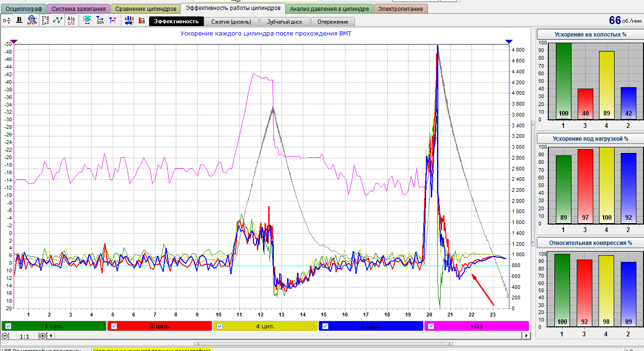Click the RPM vertical scale icon
Image resolution: width=644 pixels, height=351 pixels.
(x=46, y=20)
